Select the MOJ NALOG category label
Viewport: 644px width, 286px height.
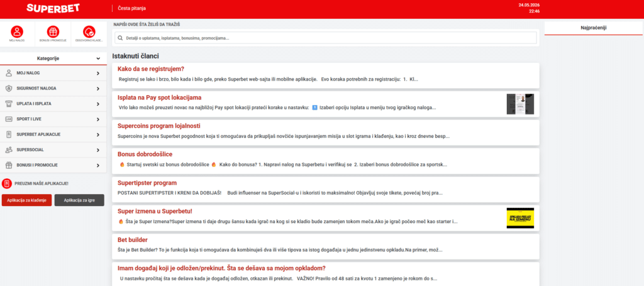coord(28,73)
